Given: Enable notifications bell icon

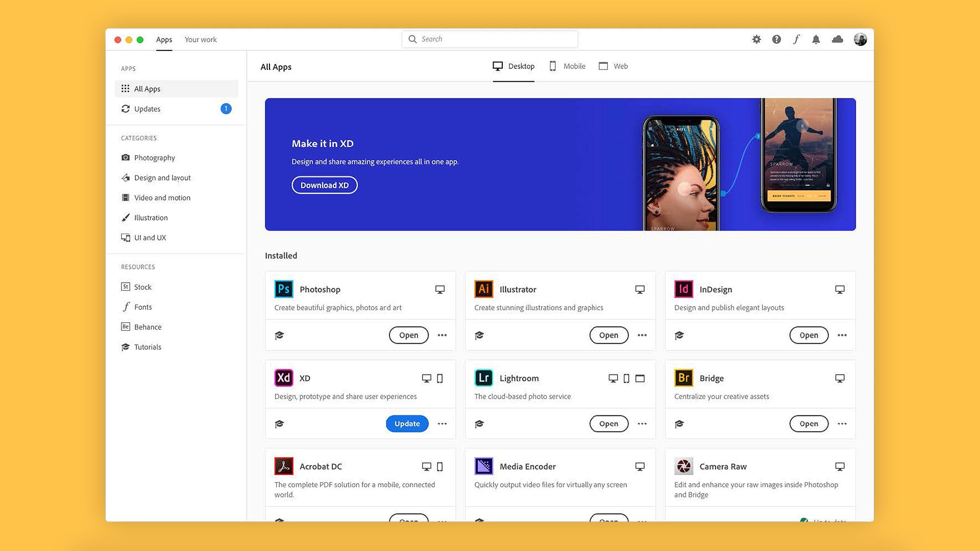Looking at the screenshot, I should pyautogui.click(x=816, y=39).
